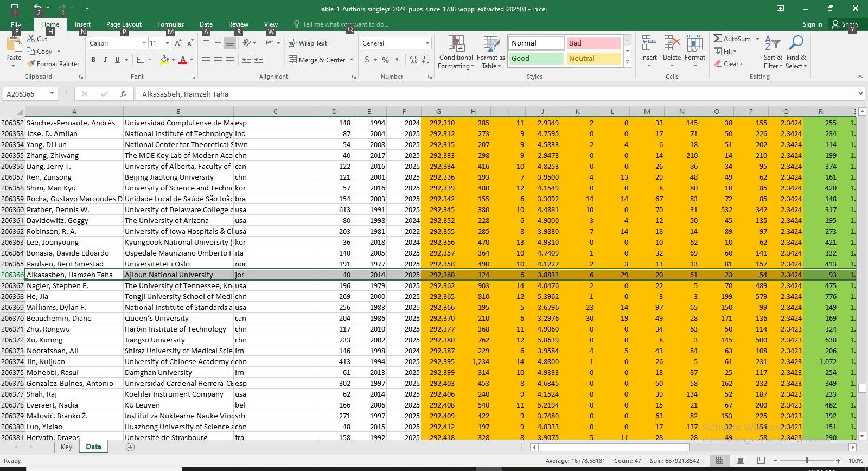The width and height of the screenshot is (868, 471).
Task: Toggle Italic formatting
Action: [105, 60]
